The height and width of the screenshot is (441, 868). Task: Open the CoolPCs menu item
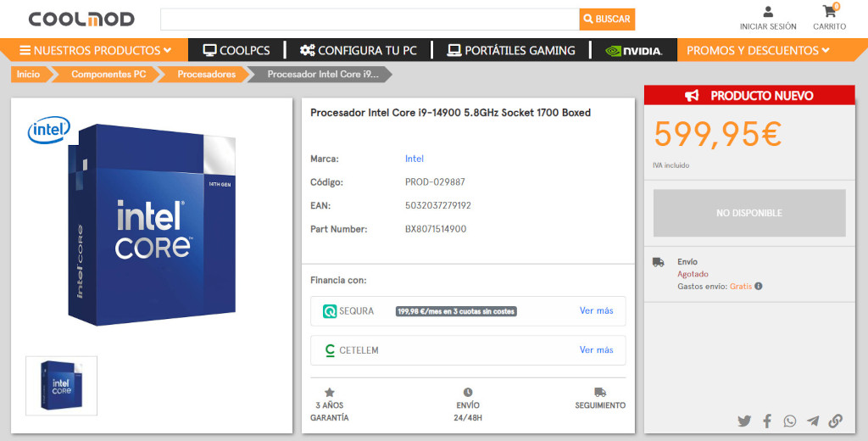point(236,50)
